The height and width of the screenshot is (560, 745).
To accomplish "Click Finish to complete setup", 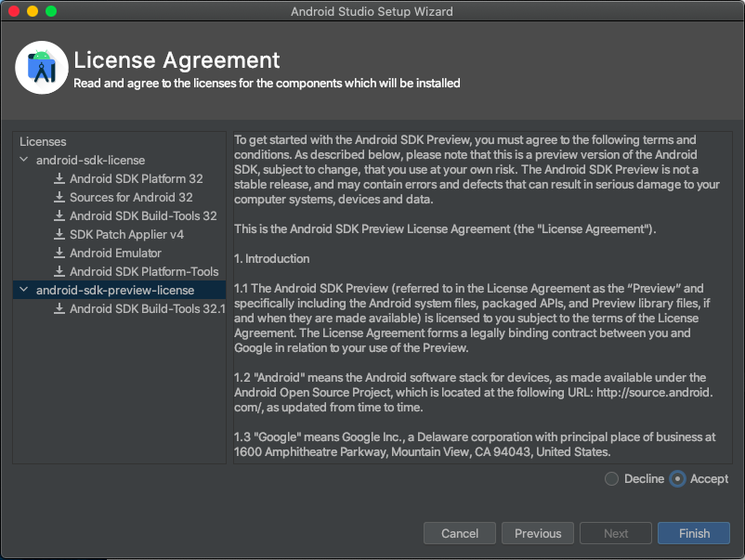I will click(x=694, y=533).
